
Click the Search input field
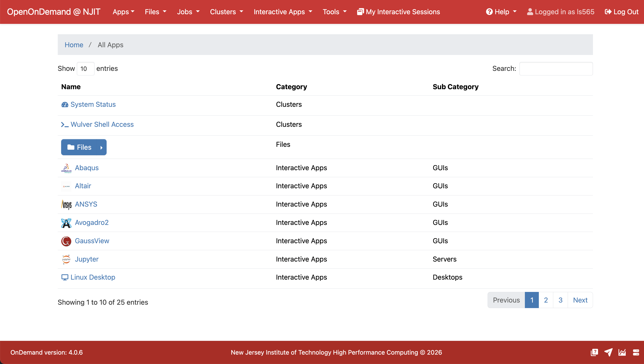click(556, 69)
